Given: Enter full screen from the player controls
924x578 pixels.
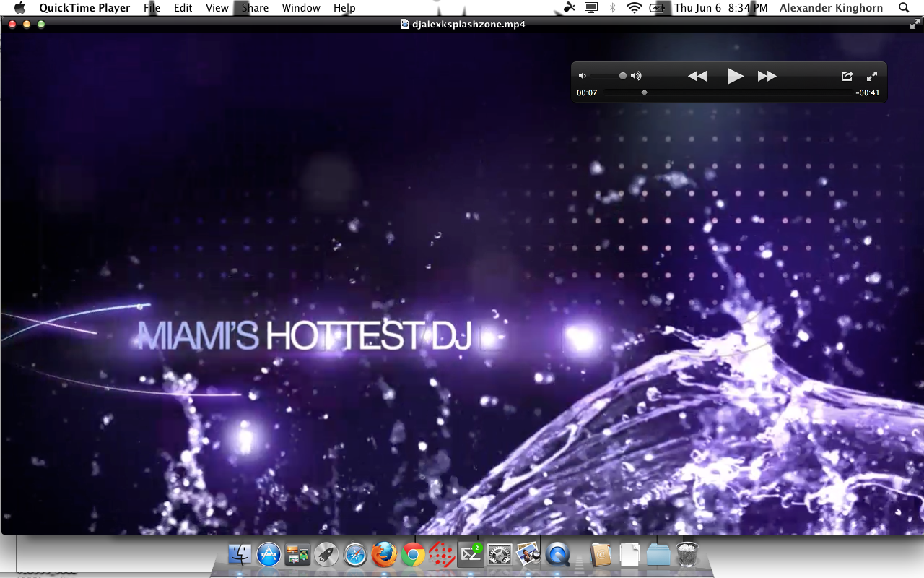Looking at the screenshot, I should tap(872, 76).
